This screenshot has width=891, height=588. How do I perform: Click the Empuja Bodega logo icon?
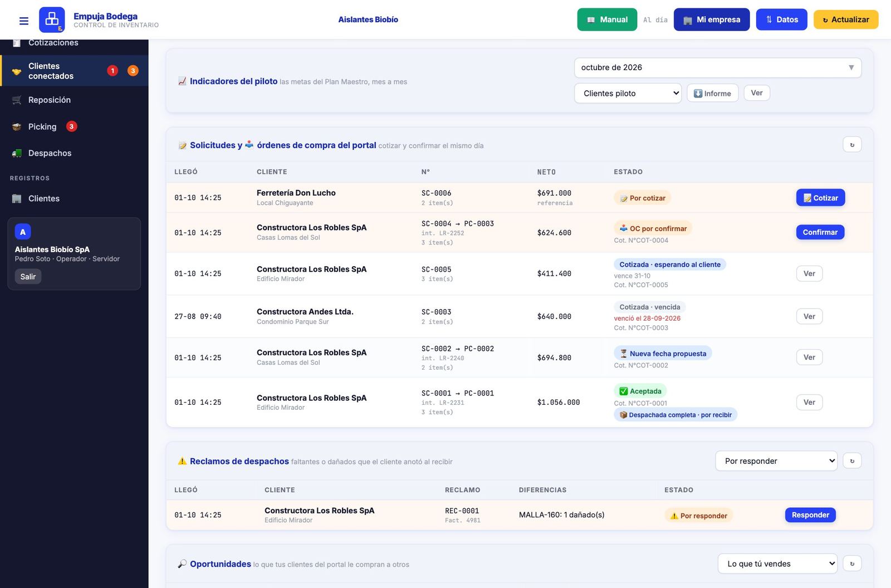[52, 19]
